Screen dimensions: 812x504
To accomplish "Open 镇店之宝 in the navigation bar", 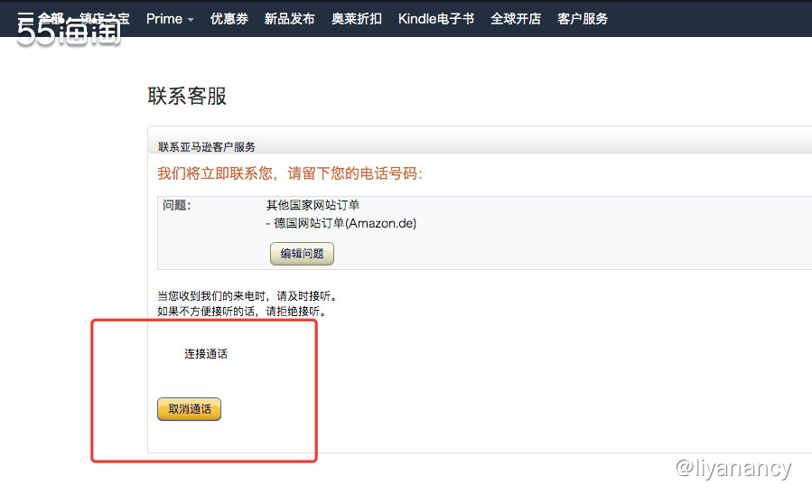I will (x=105, y=18).
